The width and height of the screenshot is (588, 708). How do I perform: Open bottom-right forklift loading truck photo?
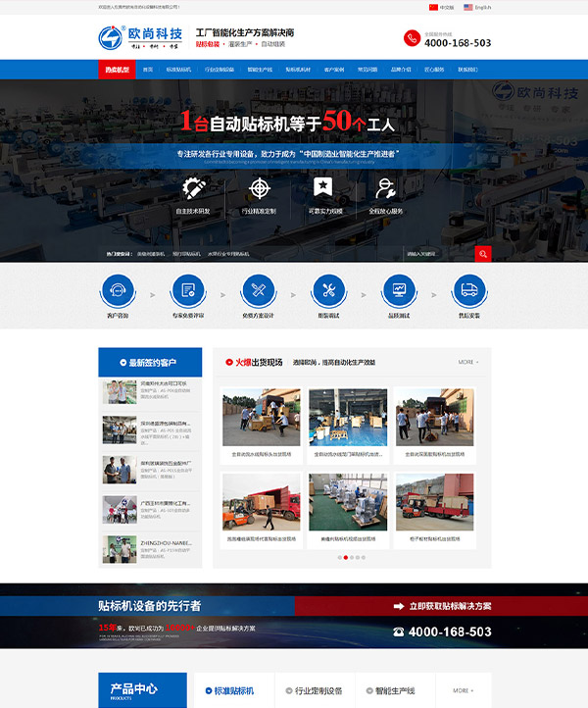[x=434, y=502]
